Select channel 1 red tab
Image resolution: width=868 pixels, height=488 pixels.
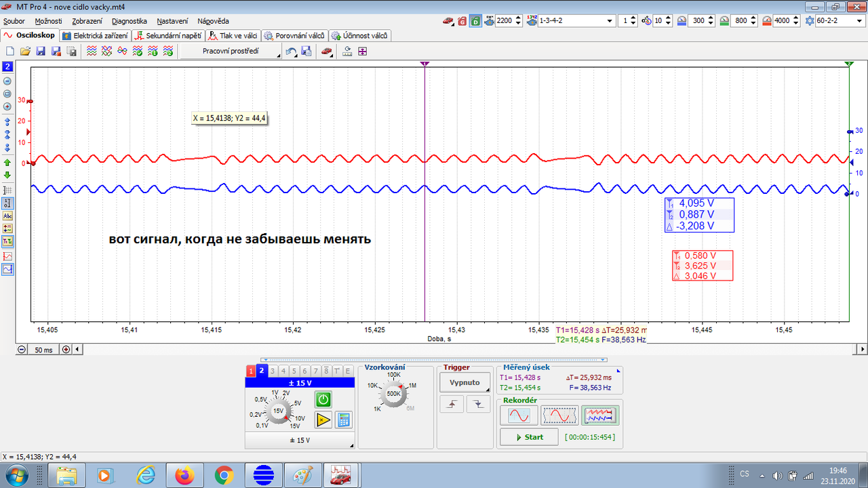pos(251,371)
